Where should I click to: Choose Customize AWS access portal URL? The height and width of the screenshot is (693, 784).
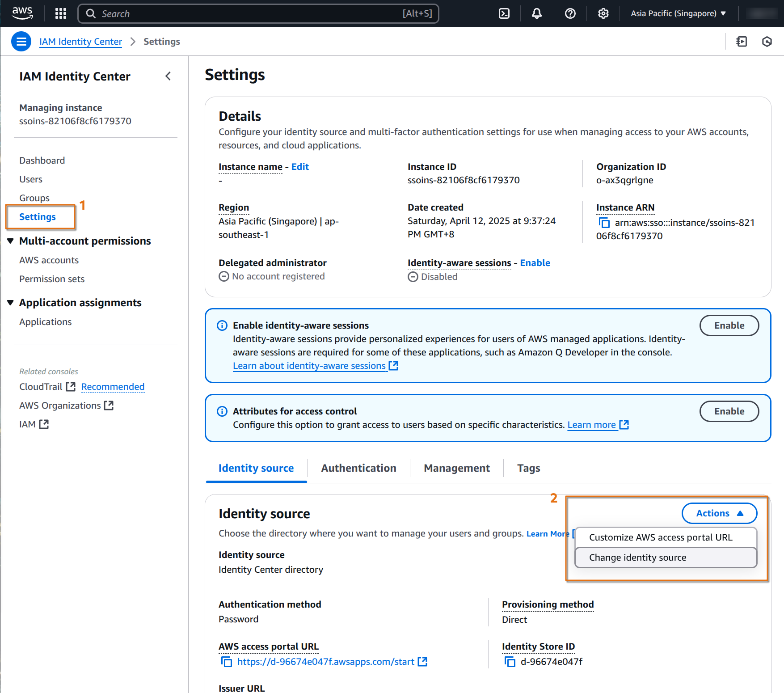pos(666,537)
